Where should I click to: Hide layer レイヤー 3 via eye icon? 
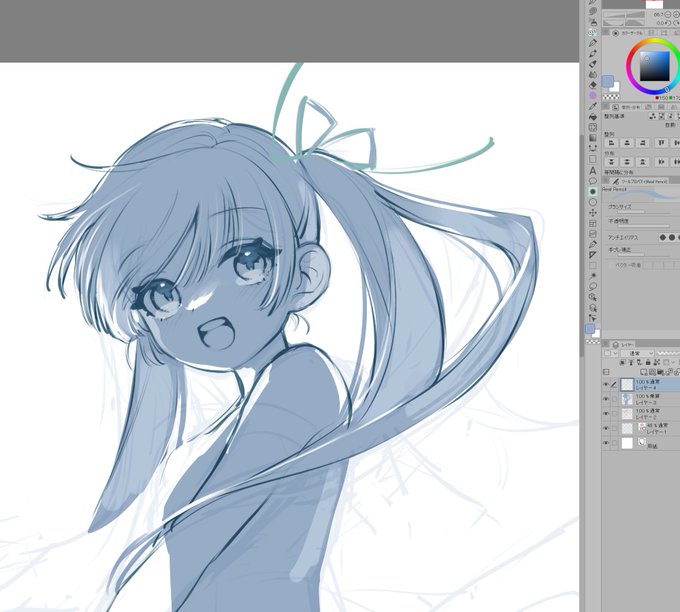coord(606,399)
